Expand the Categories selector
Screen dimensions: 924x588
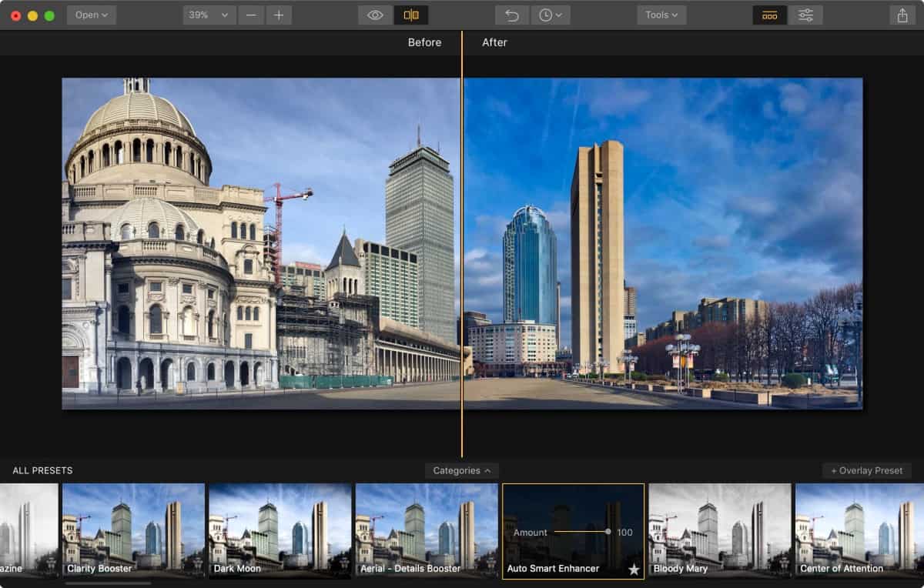click(462, 470)
